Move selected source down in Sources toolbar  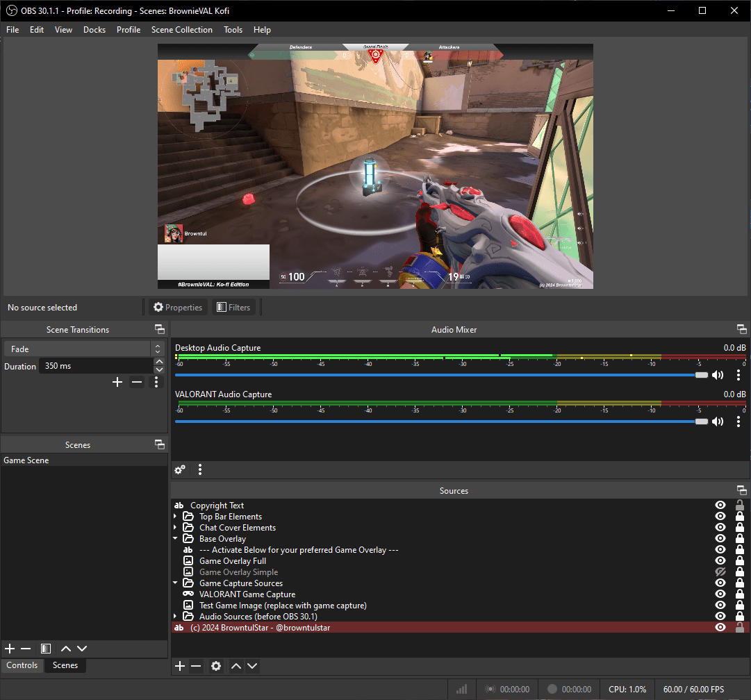tap(252, 666)
